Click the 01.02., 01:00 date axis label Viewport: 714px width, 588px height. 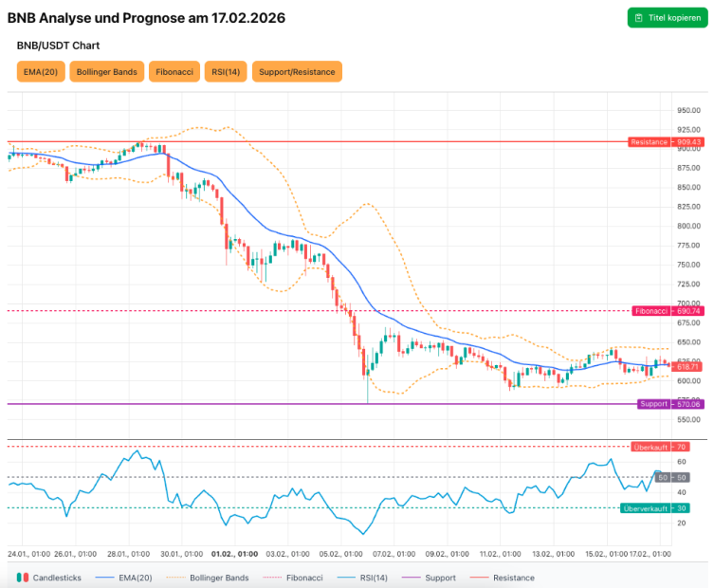[x=234, y=553]
